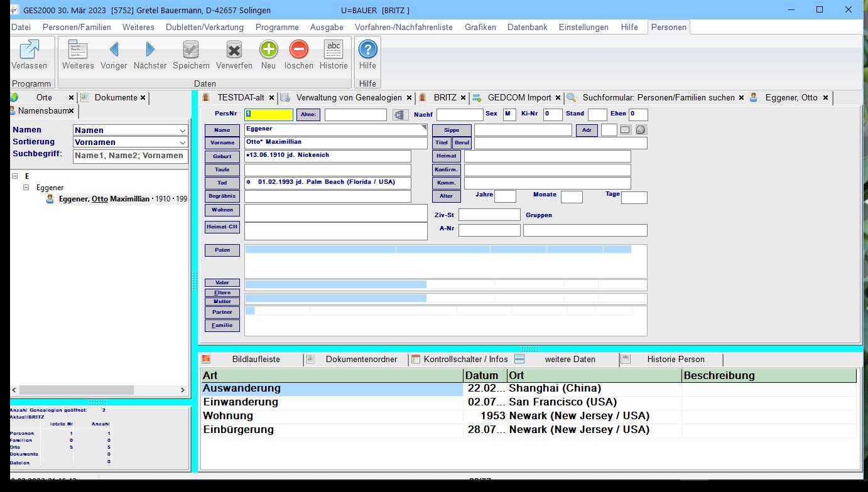The image size is (868, 492).
Task: Delete the person with red löschen icon
Action: click(x=299, y=49)
